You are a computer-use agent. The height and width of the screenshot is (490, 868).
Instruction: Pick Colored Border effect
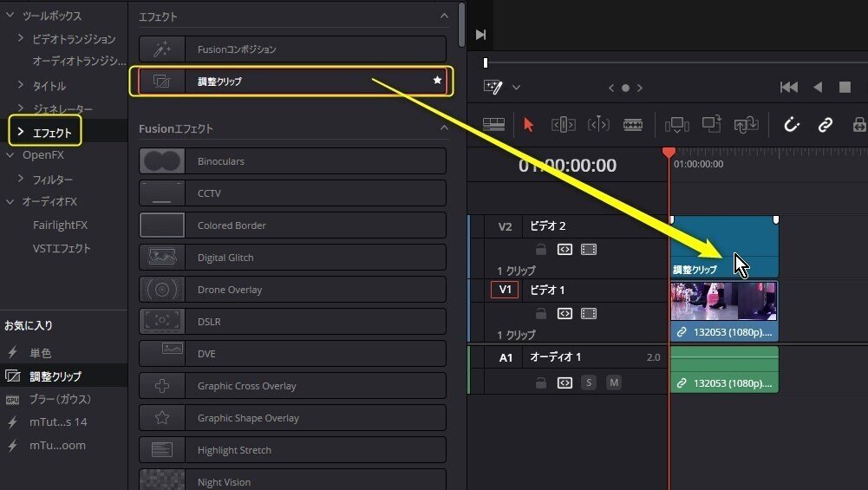point(292,225)
